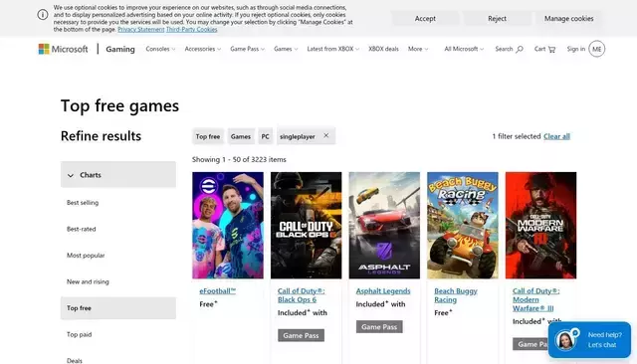The image size is (637, 364).
Task: Select Top paid chart
Action: [x=80, y=334]
